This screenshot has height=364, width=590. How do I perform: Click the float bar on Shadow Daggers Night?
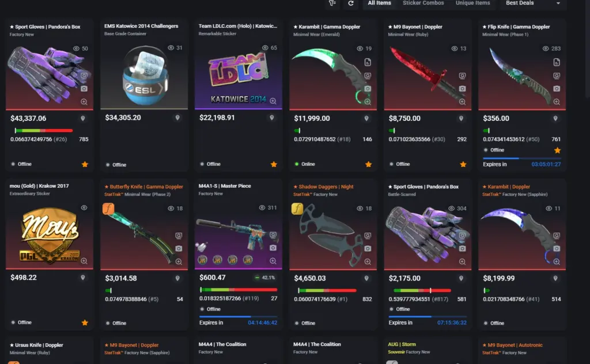327,290
